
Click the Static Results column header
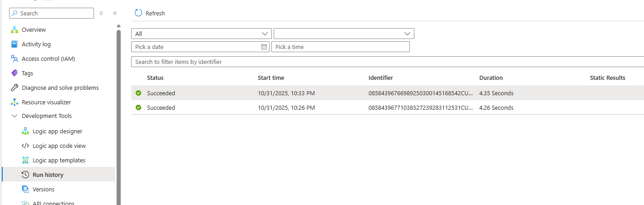608,78
